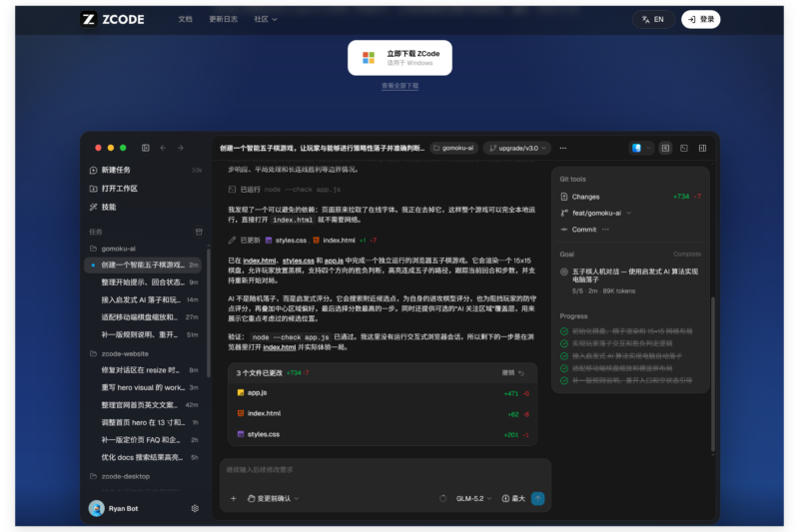Screen dimensions: 799x532
Task: Click the gomoku-ai workspace chip in the title bar
Action: [x=453, y=148]
